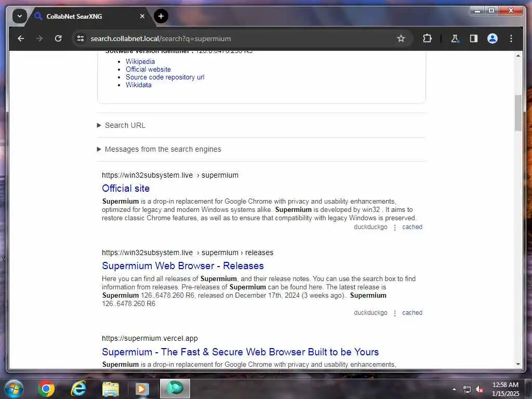The height and width of the screenshot is (399, 532).
Task: Show hidden system tray icons arrow
Action: tap(454, 389)
